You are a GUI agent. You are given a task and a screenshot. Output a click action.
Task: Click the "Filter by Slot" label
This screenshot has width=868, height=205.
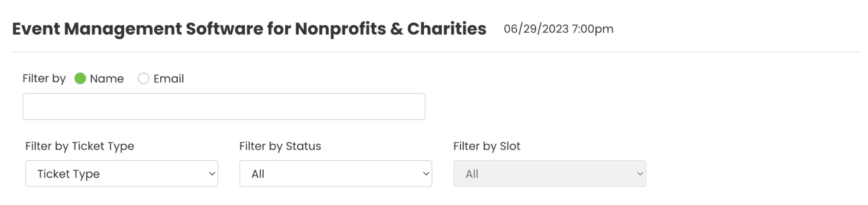coord(486,146)
